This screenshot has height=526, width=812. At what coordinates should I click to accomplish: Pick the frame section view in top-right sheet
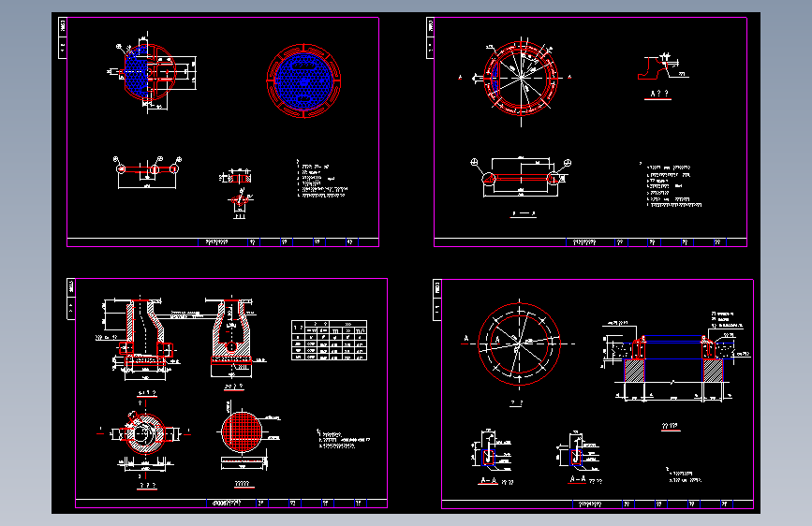click(521, 177)
